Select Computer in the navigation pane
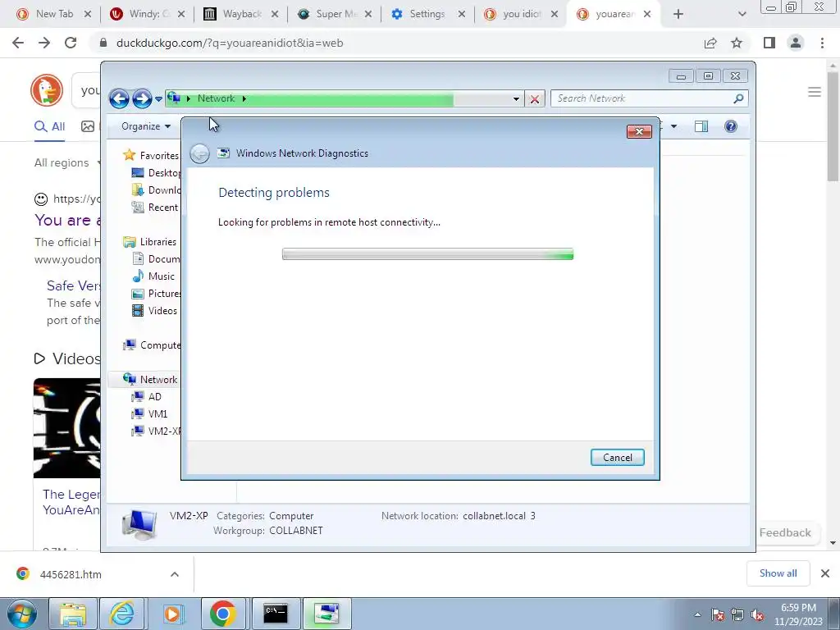This screenshot has height=630, width=840. (152, 345)
